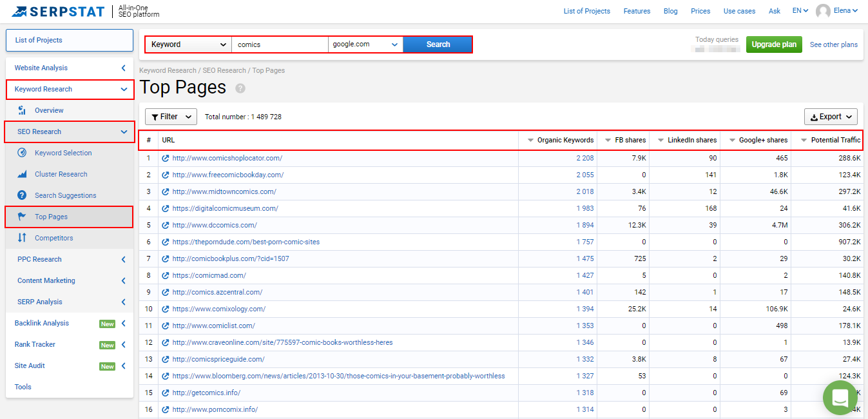Sort by Google+ shares column
This screenshot has width=868, height=419.
[x=758, y=140]
